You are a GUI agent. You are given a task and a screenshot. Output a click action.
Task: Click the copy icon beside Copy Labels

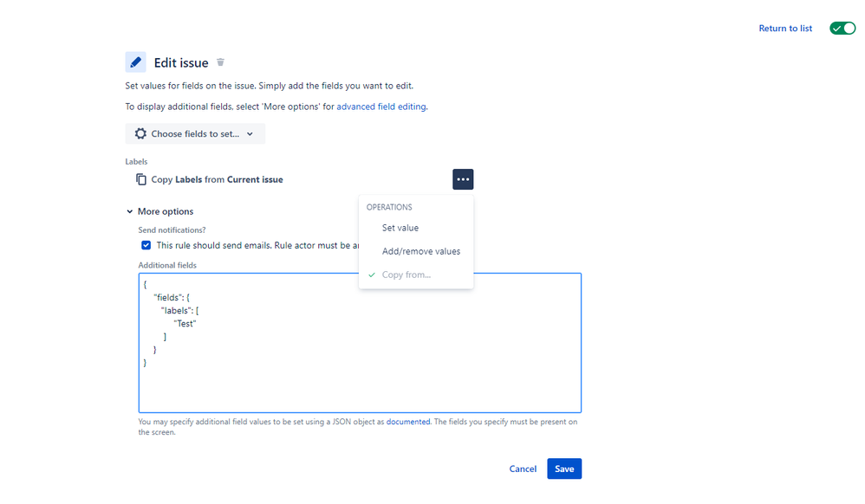pyautogui.click(x=141, y=179)
